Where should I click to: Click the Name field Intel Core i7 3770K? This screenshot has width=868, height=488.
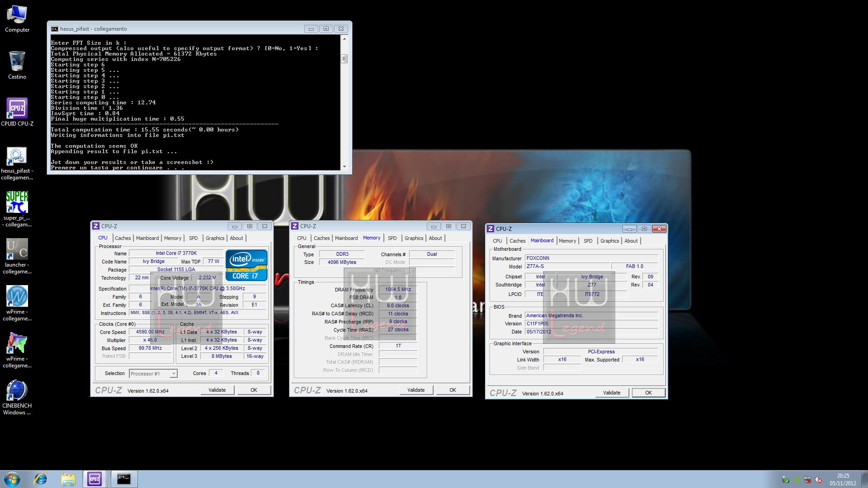pos(176,253)
